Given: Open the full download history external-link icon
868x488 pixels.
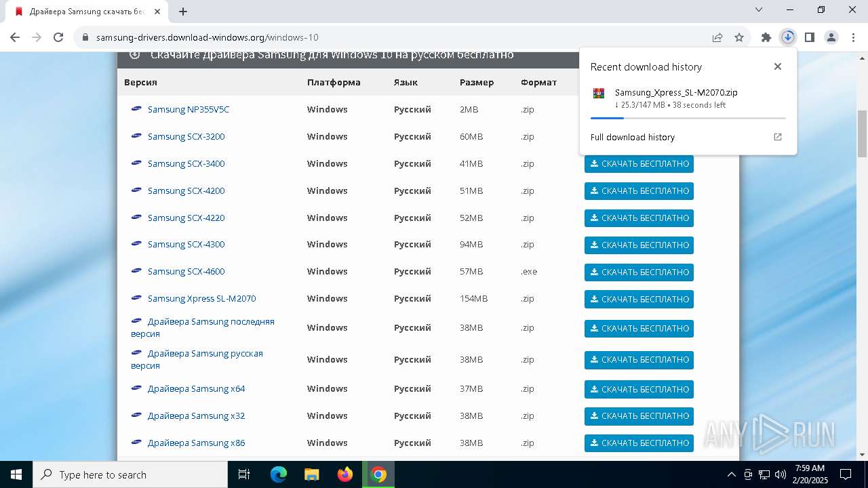Looking at the screenshot, I should (x=778, y=137).
